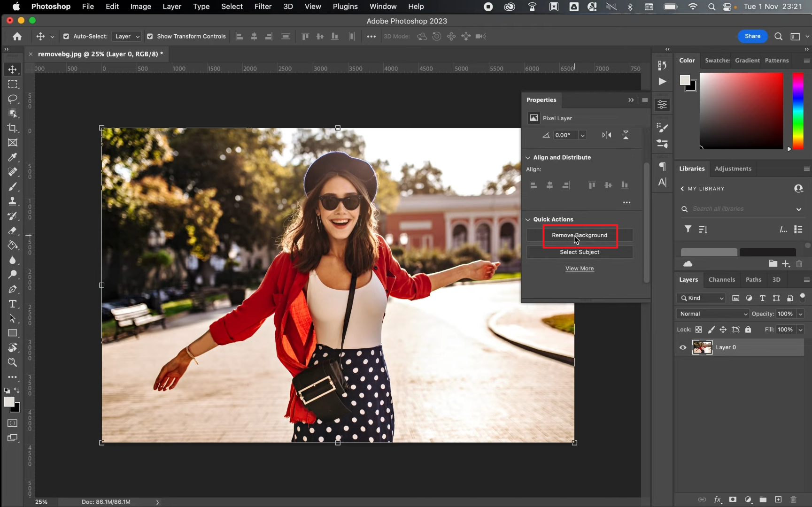Disable Show Transform Controls
The width and height of the screenshot is (812, 507).
point(150,36)
